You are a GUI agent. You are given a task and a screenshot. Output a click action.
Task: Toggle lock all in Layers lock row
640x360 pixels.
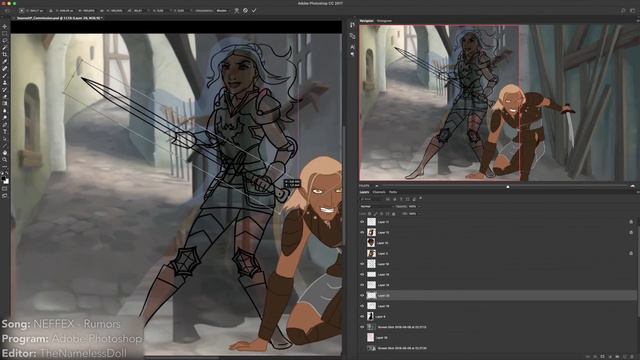393,214
